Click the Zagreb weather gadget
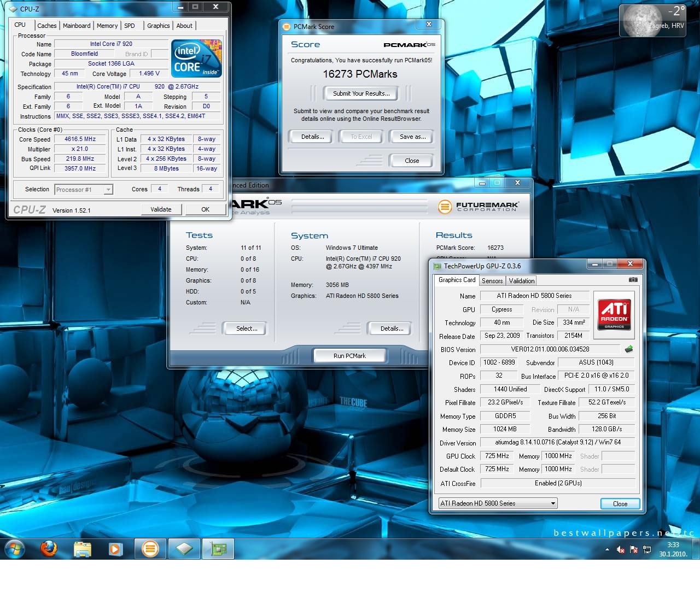The width and height of the screenshot is (700, 610). tap(653, 21)
